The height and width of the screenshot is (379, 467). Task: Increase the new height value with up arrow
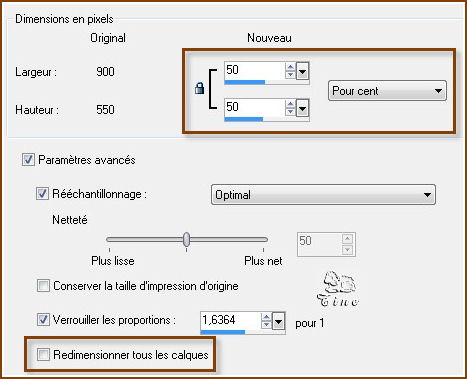click(290, 104)
